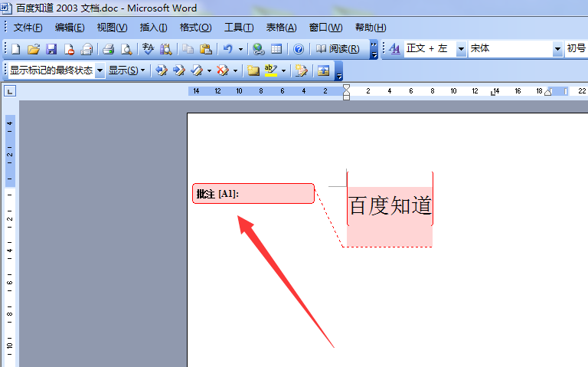Toggle Track Changes with the pencil-page icon
The image size is (588, 367).
coord(301,70)
